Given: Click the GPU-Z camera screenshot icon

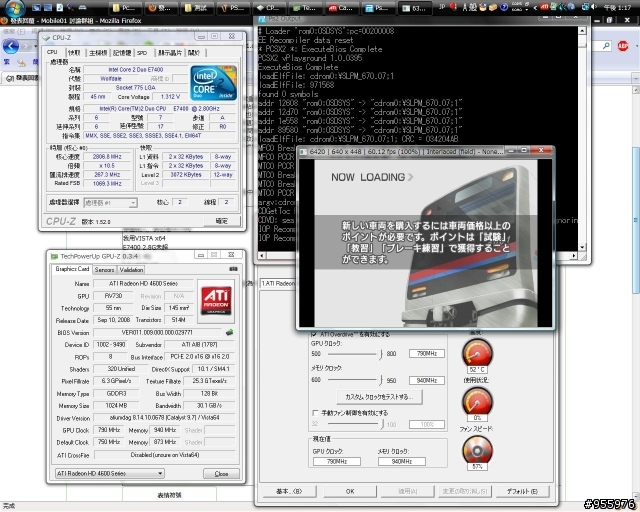Looking at the screenshot, I should (233, 269).
